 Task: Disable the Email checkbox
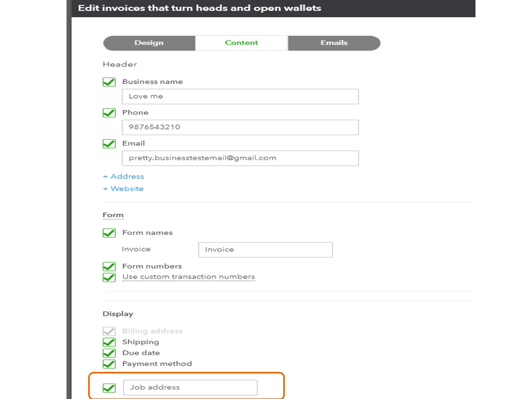click(x=109, y=144)
